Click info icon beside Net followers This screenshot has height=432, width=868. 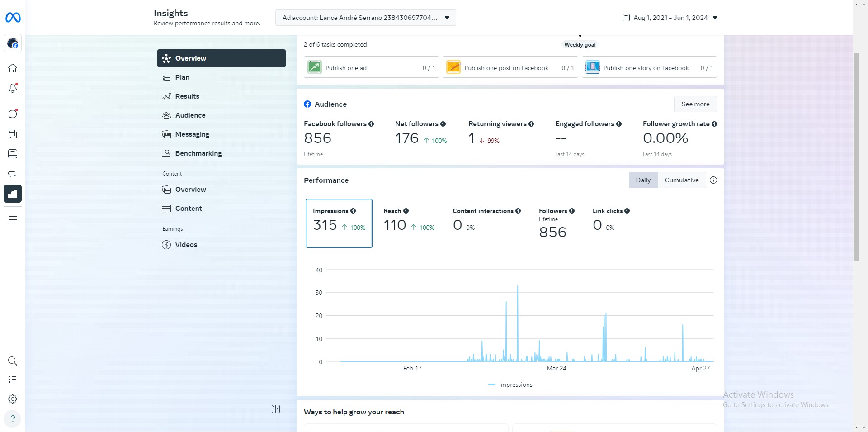pyautogui.click(x=443, y=124)
